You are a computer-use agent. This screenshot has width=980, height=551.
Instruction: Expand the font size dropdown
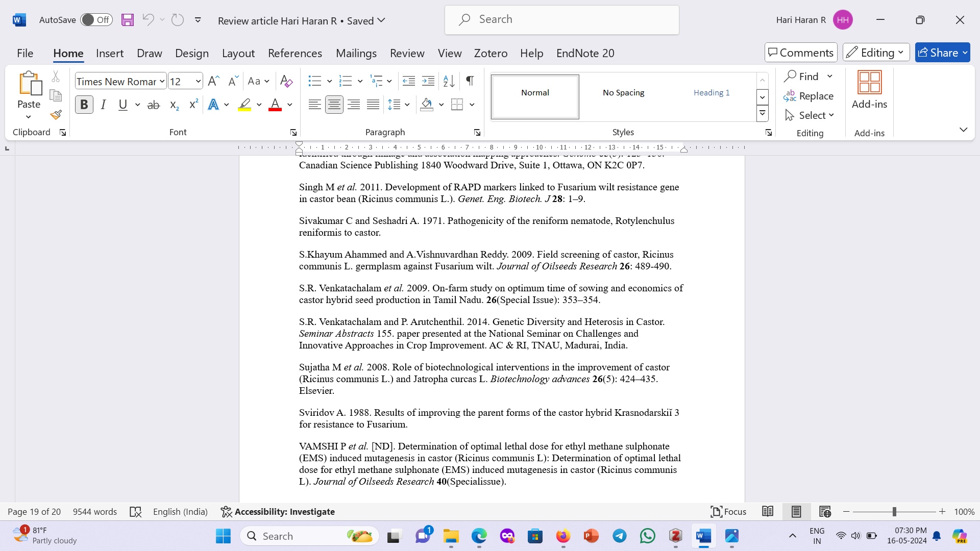pyautogui.click(x=198, y=81)
